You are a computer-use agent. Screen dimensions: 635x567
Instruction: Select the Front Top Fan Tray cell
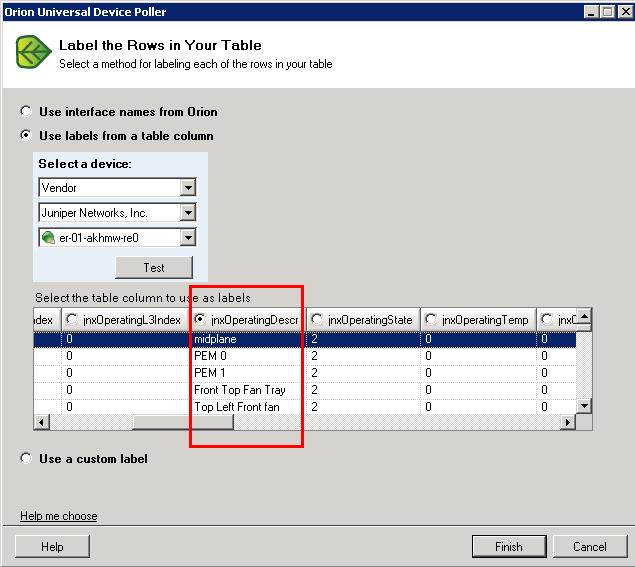(246, 390)
